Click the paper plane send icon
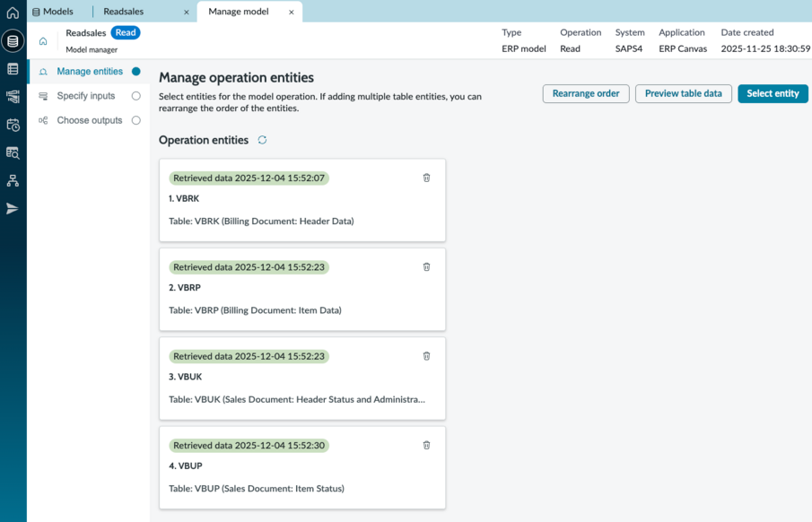 click(x=13, y=209)
